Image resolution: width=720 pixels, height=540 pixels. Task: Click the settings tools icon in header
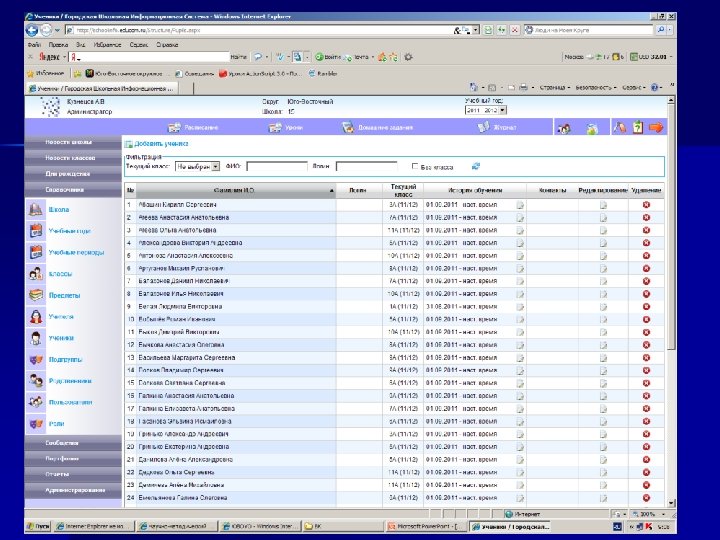tap(619, 127)
